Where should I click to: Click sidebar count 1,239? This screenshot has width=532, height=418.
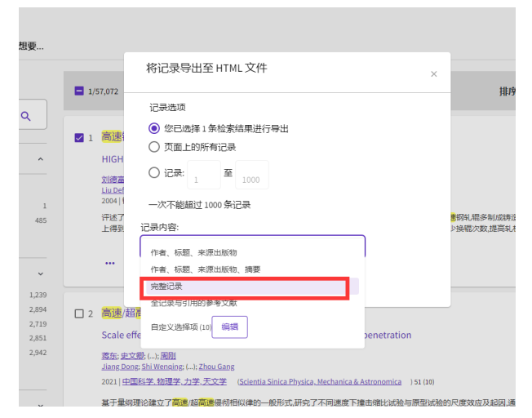point(38,295)
